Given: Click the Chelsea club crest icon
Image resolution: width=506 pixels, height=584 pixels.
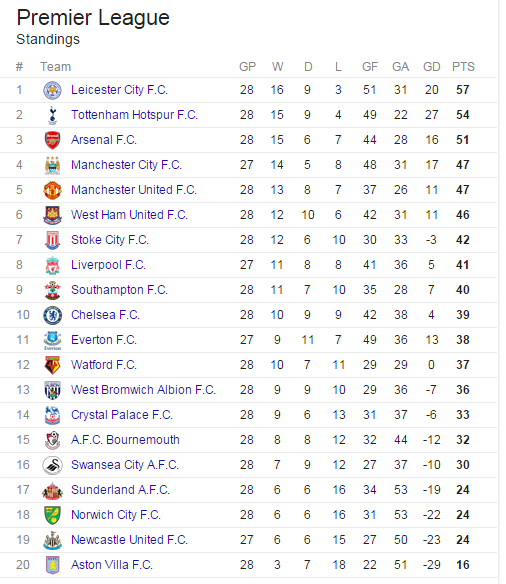Looking at the screenshot, I should pos(52,315).
